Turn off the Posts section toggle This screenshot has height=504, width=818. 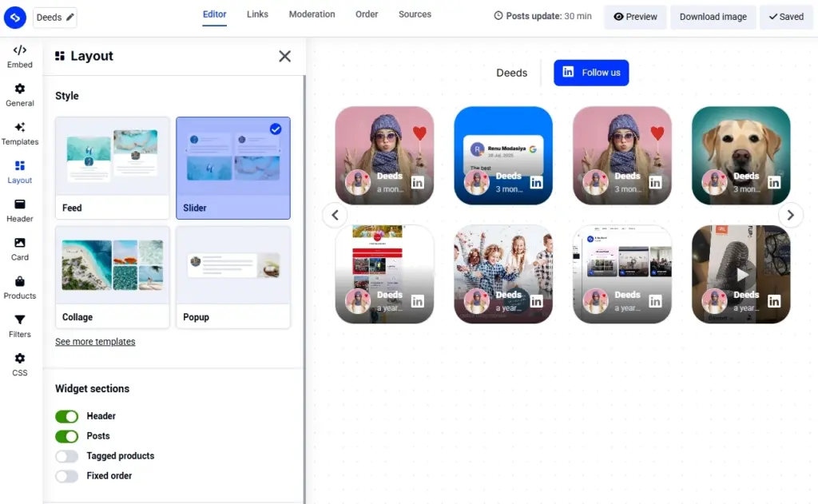tap(66, 436)
